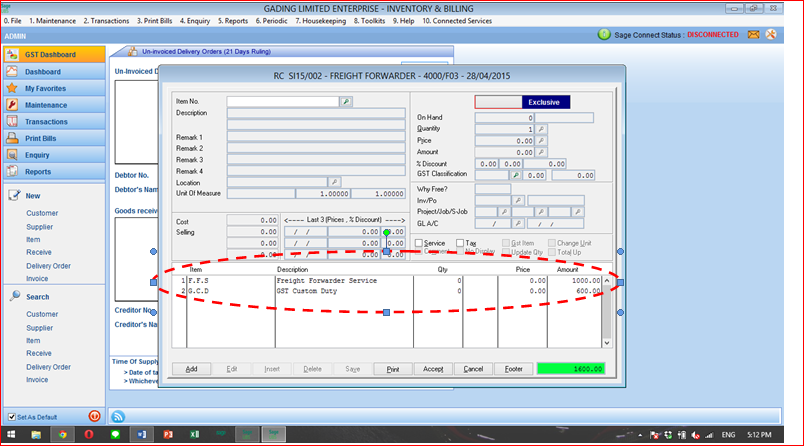The image size is (804, 446).
Task: Click New Supplier link in sidebar
Action: coord(39,227)
